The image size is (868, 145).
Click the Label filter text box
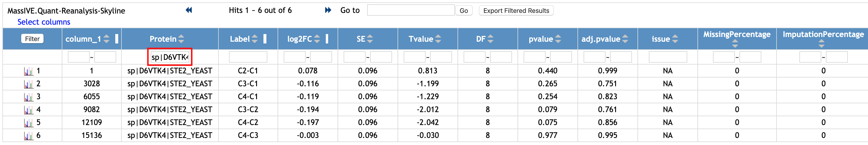[248, 57]
